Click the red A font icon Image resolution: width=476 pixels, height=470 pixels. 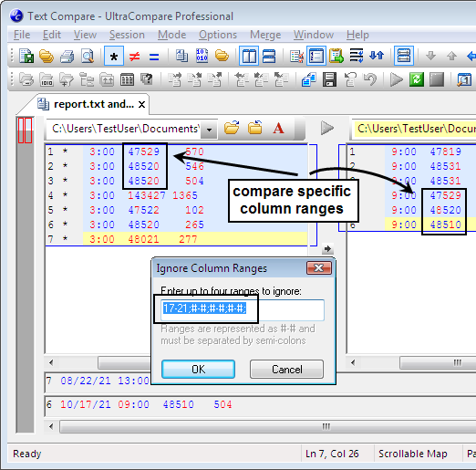point(278,128)
